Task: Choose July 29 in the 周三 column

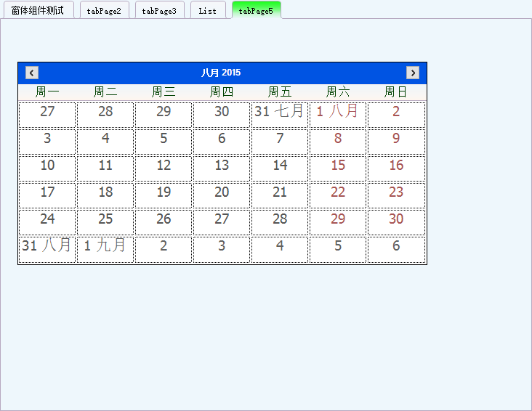Action: [164, 115]
